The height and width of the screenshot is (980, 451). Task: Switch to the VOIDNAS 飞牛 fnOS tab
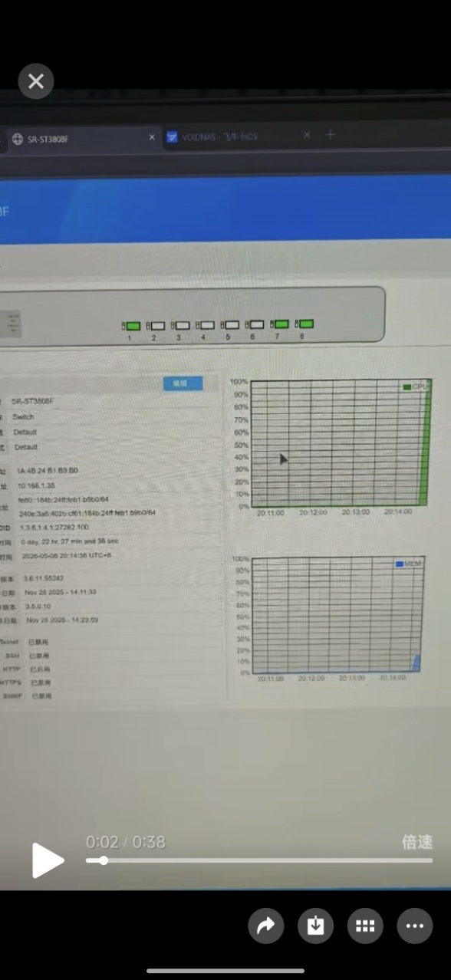(238, 137)
